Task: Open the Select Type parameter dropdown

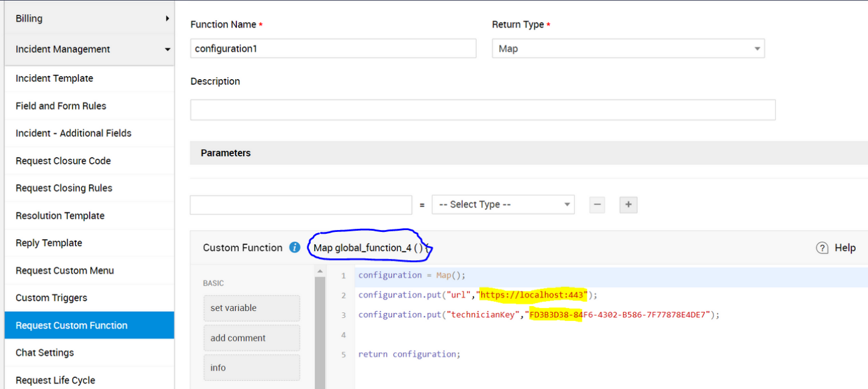Action: coord(503,205)
